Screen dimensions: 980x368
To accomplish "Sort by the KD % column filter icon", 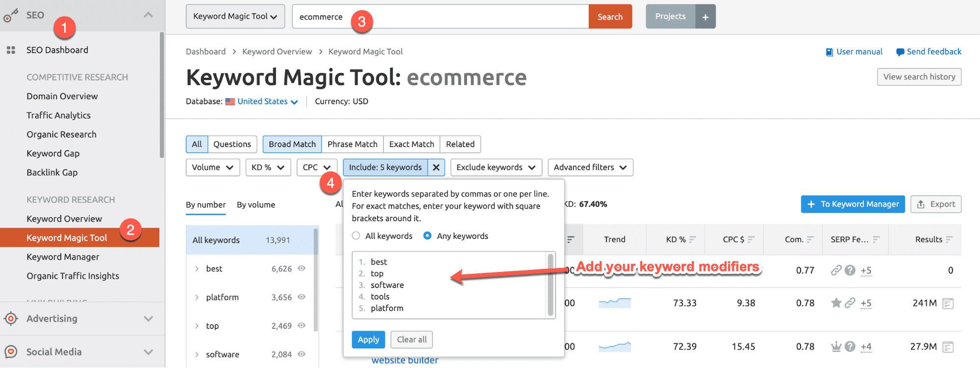I will coord(692,240).
